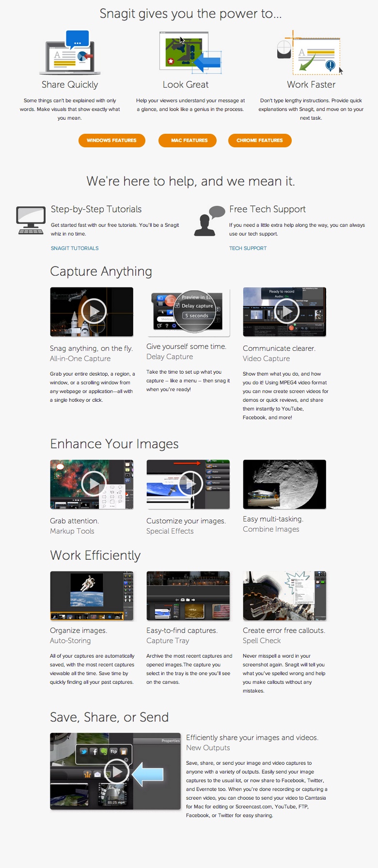Image resolution: width=378 pixels, height=868 pixels.
Task: Click the 'Special Effects' subtitle
Action: (x=170, y=531)
